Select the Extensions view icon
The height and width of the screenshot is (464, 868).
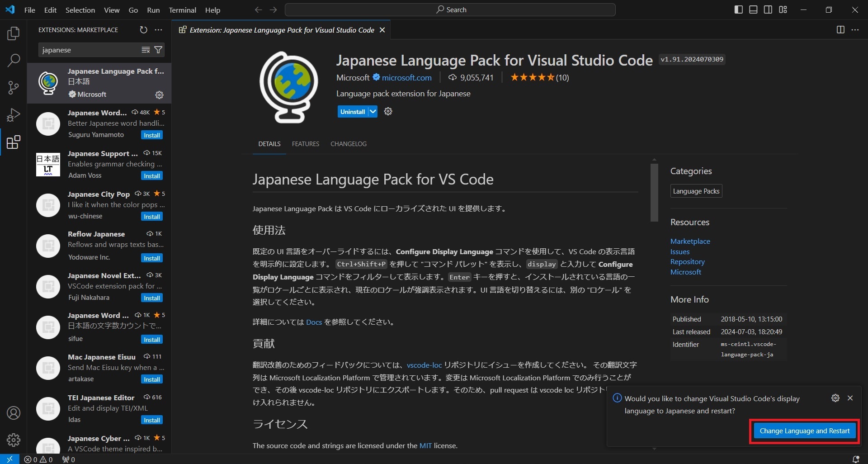pos(14,142)
